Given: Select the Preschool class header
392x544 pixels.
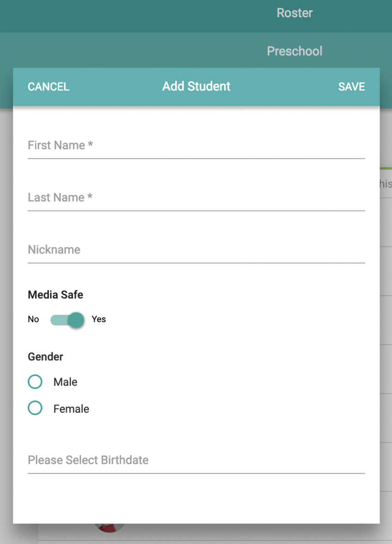Looking at the screenshot, I should pos(294,51).
